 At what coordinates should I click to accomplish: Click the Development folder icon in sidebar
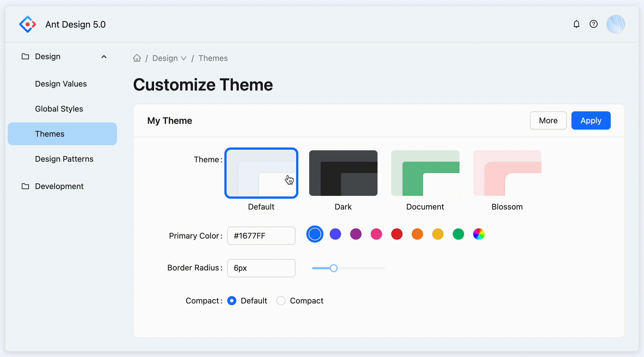tap(25, 186)
